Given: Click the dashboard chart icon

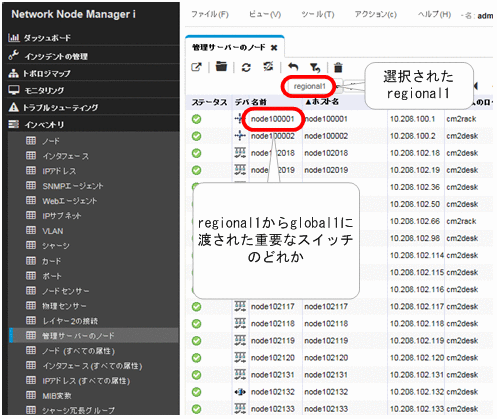Looking at the screenshot, I should coord(14,38).
